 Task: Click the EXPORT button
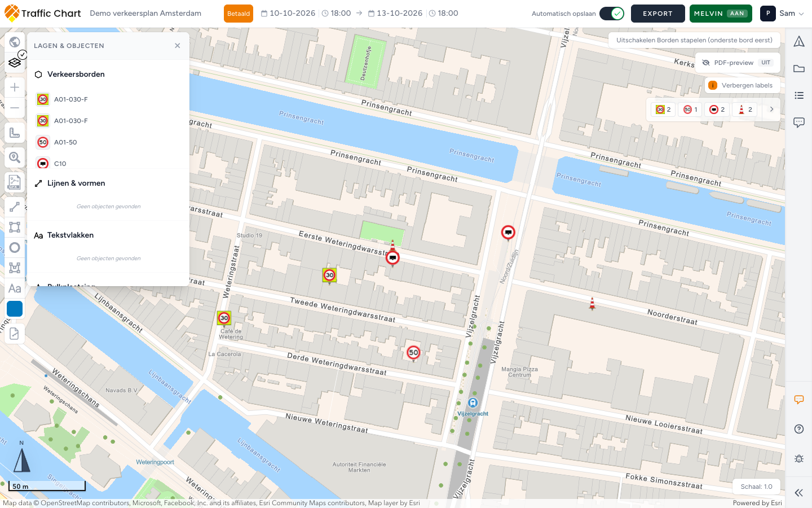[x=658, y=14]
